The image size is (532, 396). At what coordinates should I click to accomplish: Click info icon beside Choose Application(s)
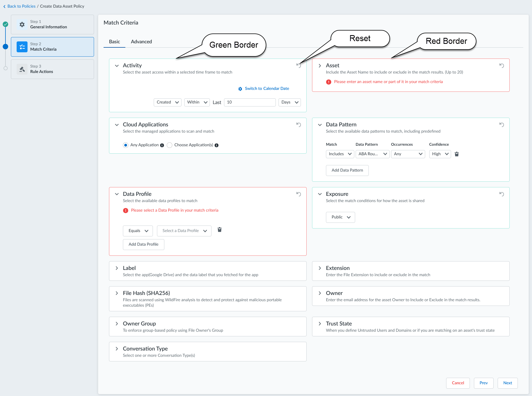(216, 145)
